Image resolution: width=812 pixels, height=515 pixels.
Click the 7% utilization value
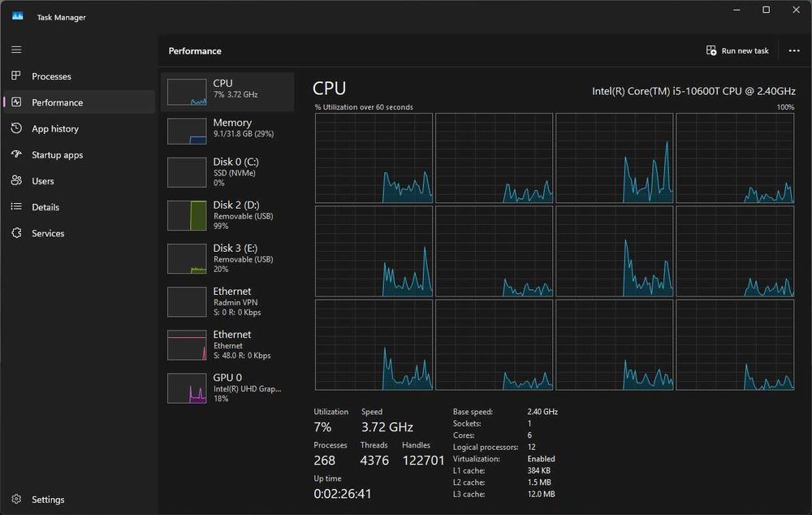[x=322, y=427]
